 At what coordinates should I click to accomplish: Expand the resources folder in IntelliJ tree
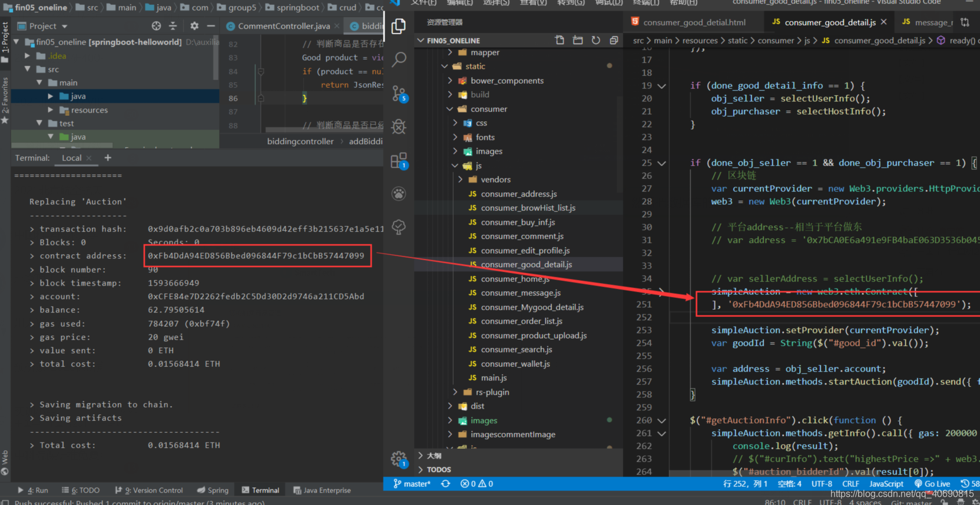50,110
